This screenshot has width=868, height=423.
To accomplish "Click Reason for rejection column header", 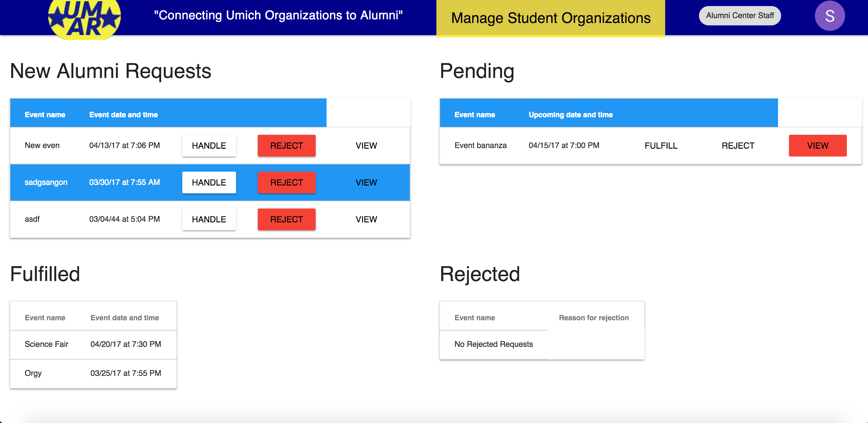I will click(x=593, y=318).
